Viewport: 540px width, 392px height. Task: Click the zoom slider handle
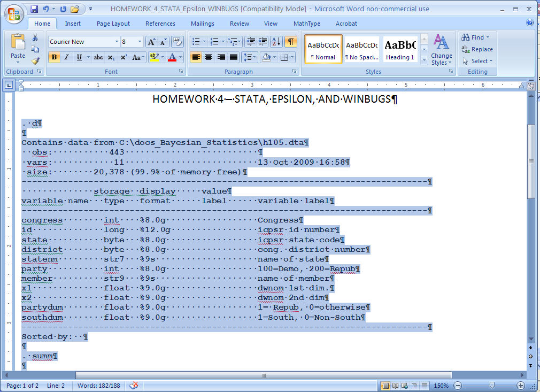pos(492,386)
